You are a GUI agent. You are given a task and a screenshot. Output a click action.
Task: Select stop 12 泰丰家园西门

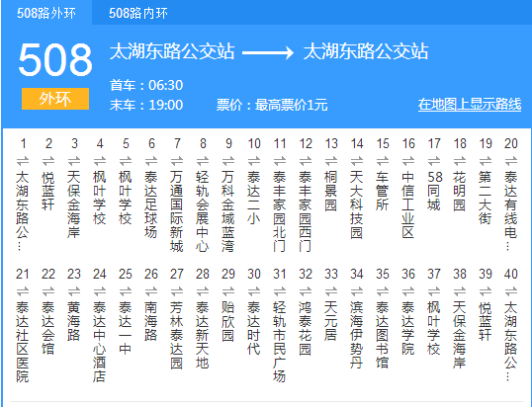tap(306, 211)
